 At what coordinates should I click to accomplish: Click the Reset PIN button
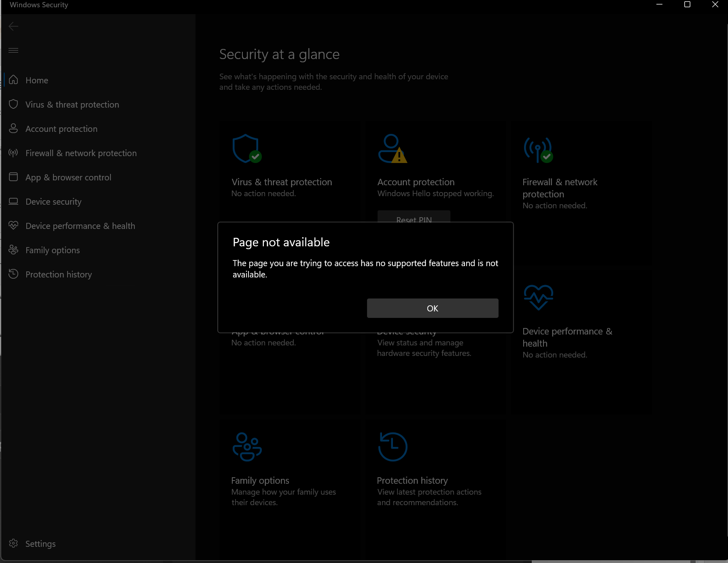point(414,216)
